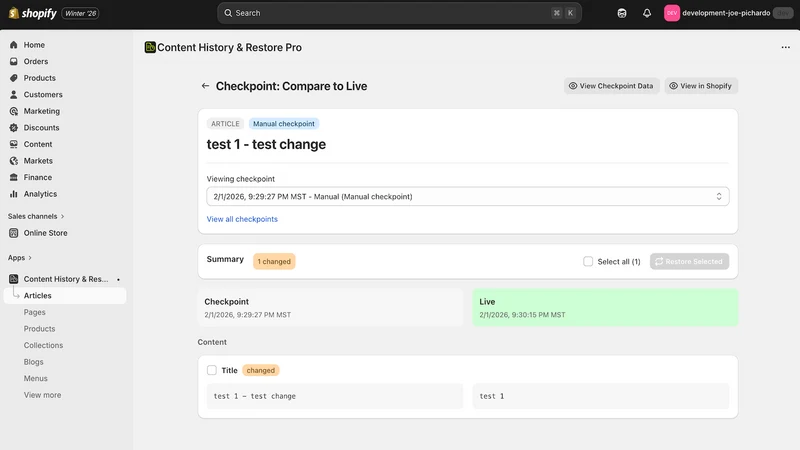
Task: Click the Shopify logo
Action: tap(33, 13)
